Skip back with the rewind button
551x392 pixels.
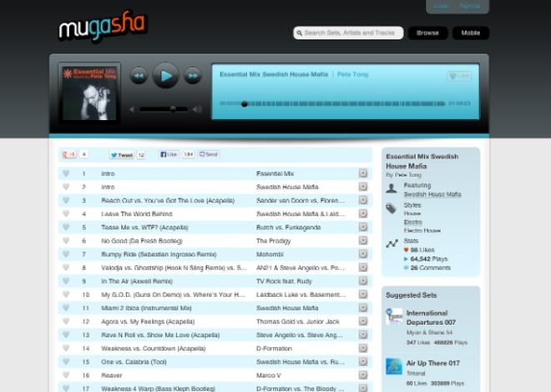click(x=139, y=75)
